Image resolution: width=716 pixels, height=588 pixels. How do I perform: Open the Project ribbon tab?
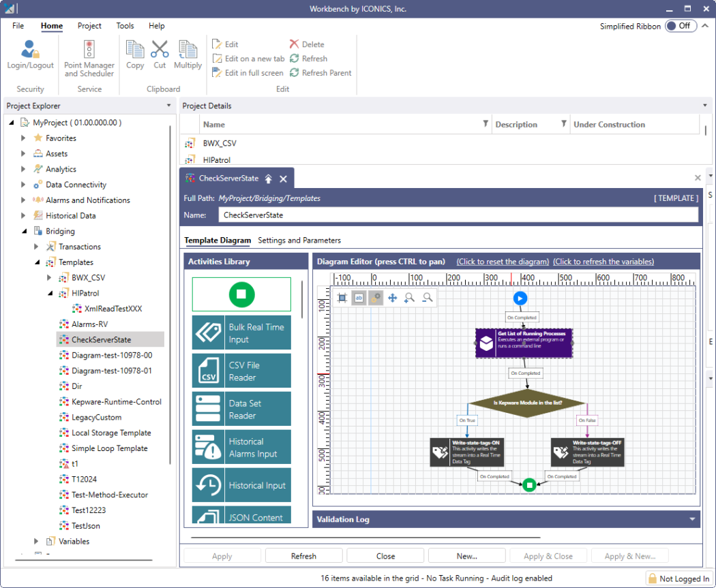point(89,25)
